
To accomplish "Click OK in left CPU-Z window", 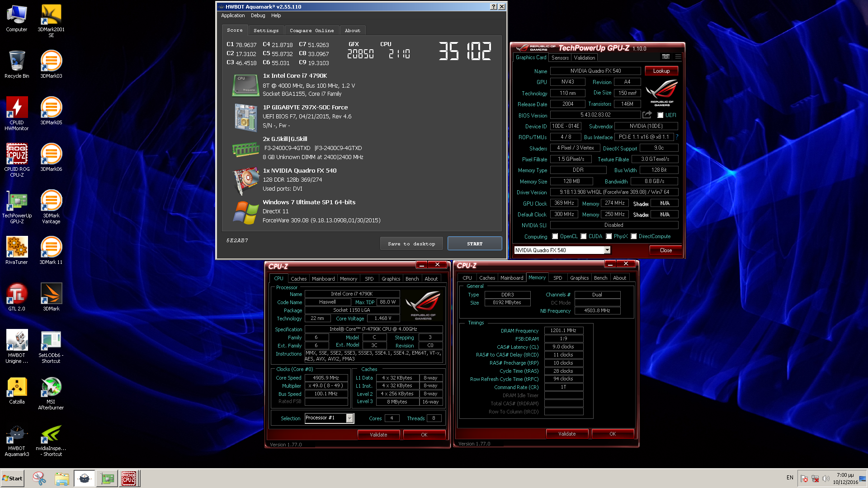I will 424,435.
